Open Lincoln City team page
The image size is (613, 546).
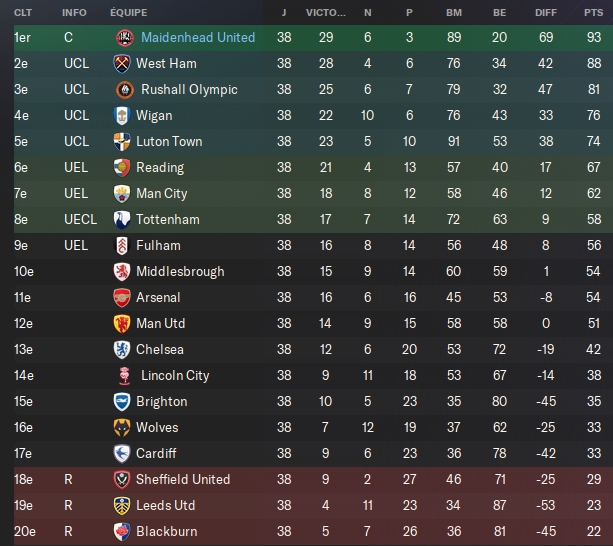175,375
